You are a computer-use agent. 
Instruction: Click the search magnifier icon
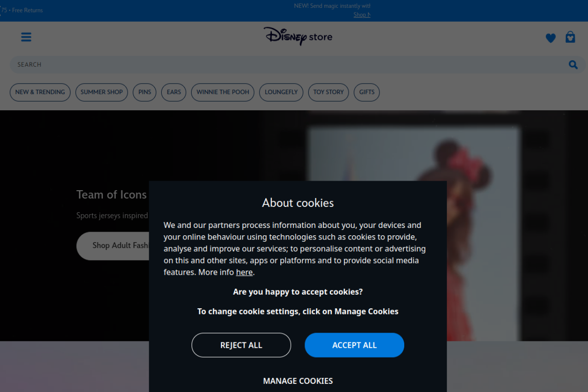pos(573,65)
